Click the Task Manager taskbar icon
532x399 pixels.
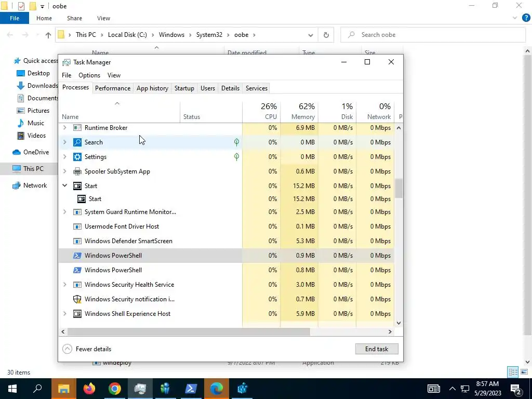point(140,389)
